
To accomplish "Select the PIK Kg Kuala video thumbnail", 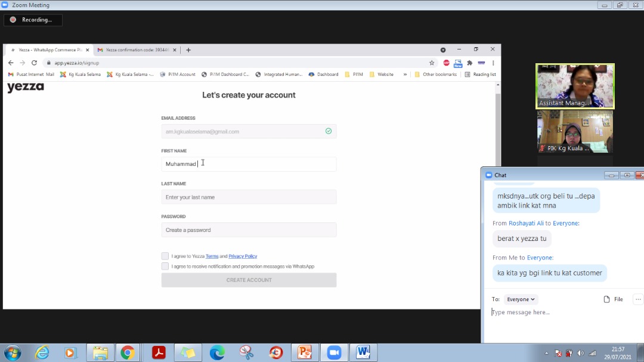I will 575,131.
